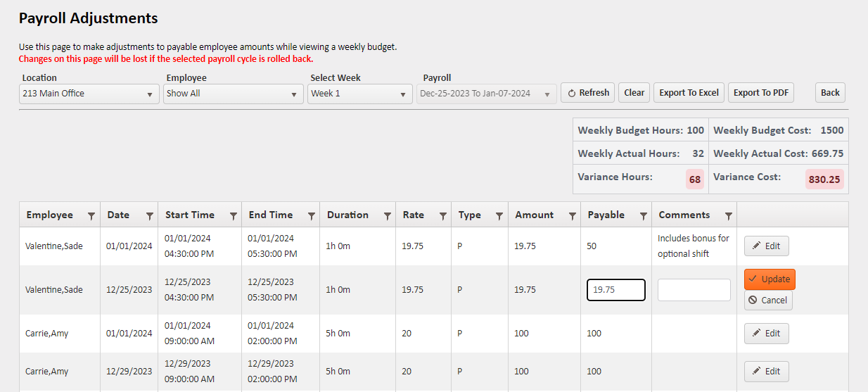The width and height of the screenshot is (868, 392).
Task: Export the report to PDF
Action: (760, 93)
